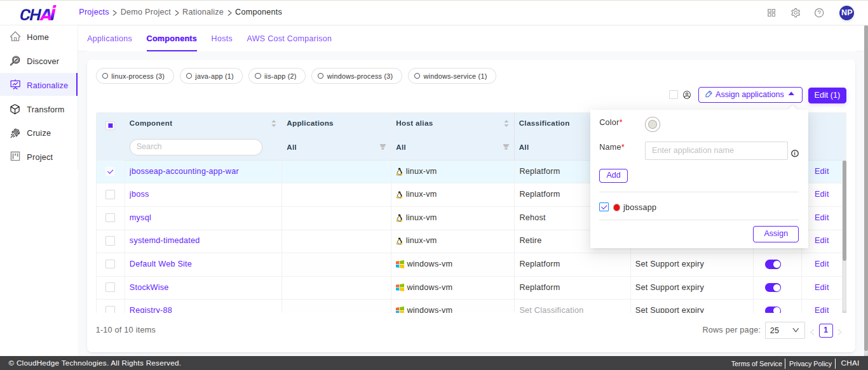
Task: Click the user icon left of Assign applications
Action: coord(687,95)
